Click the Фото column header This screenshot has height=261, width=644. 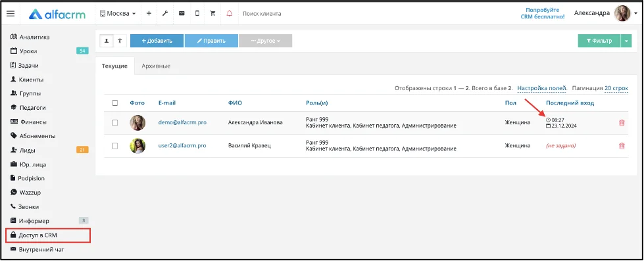click(137, 103)
